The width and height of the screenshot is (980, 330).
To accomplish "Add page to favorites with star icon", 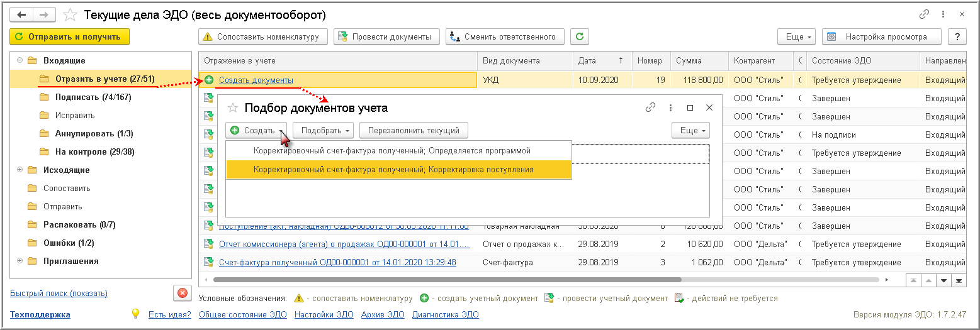I will pyautogui.click(x=71, y=14).
